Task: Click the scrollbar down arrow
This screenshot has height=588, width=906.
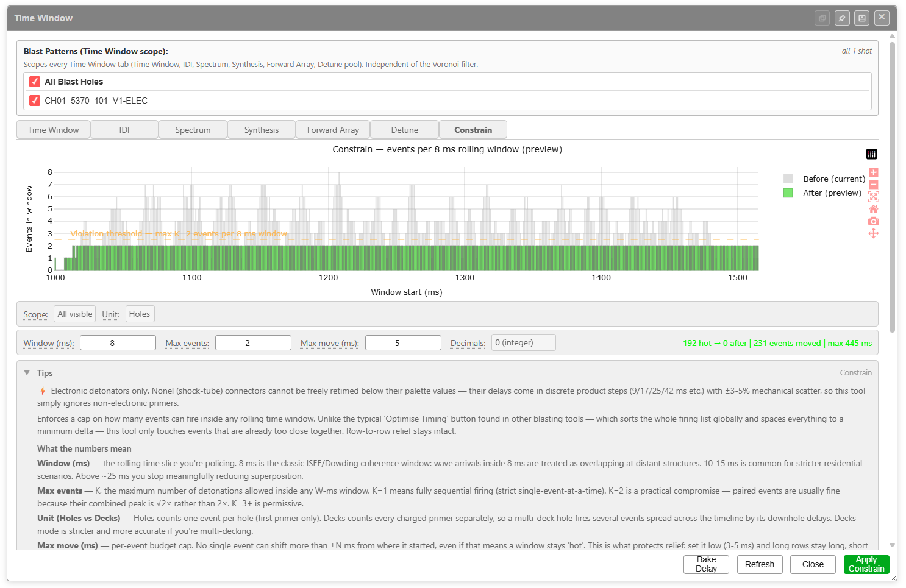Action: point(892,545)
